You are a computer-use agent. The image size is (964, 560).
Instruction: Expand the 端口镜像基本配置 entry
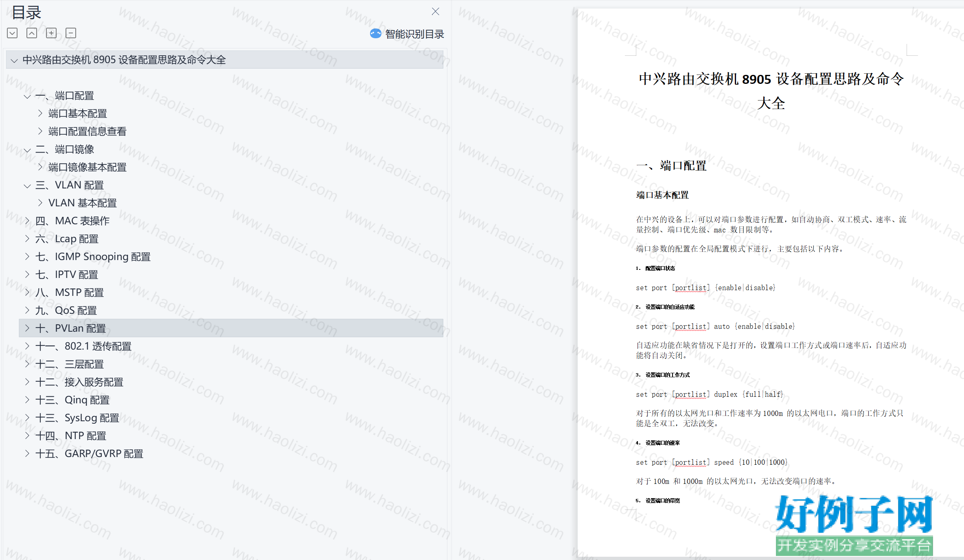40,167
